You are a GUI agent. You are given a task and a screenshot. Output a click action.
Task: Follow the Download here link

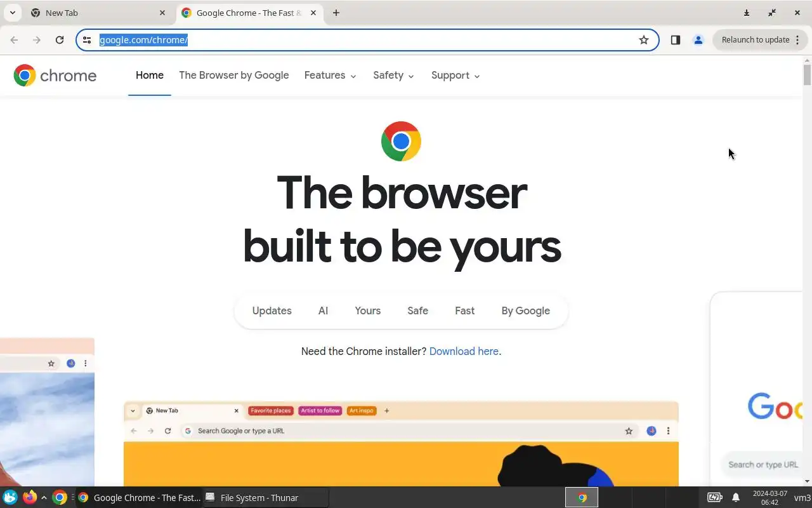click(464, 351)
